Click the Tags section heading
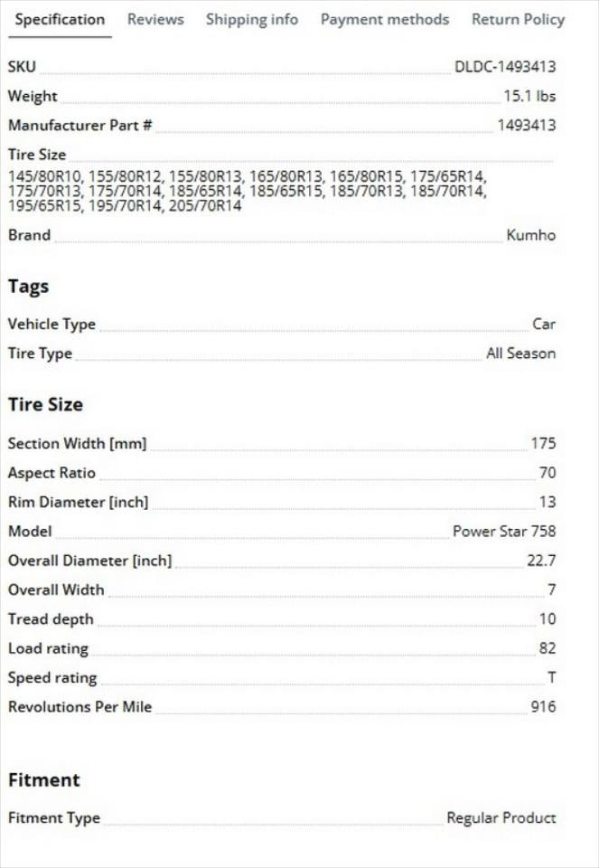 (x=28, y=287)
